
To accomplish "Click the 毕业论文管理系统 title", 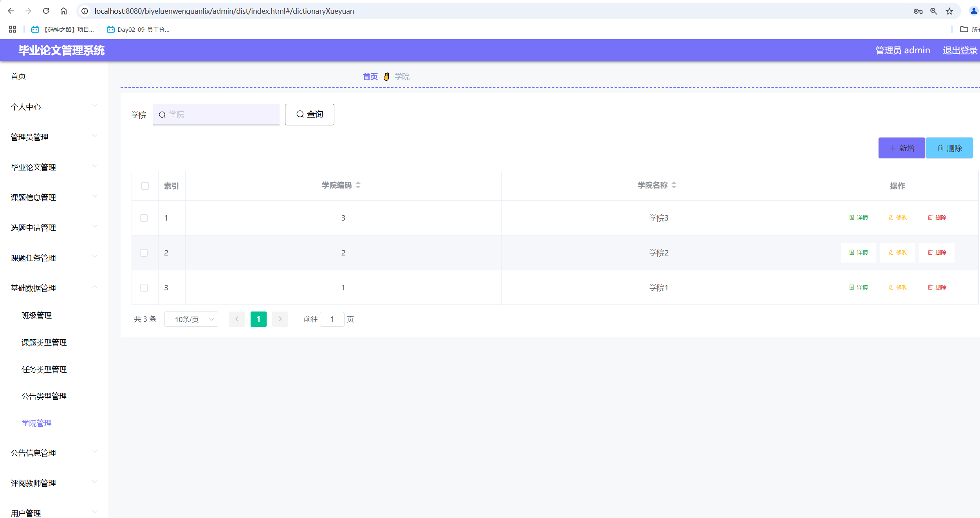I will click(x=61, y=50).
